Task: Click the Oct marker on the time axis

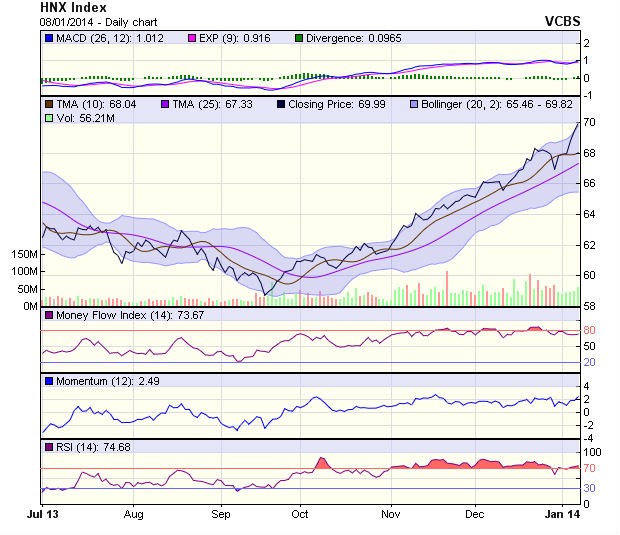Action: 298,514
